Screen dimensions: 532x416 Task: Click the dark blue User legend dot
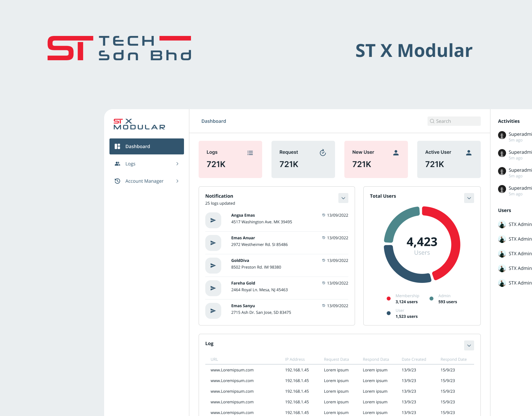[389, 313]
